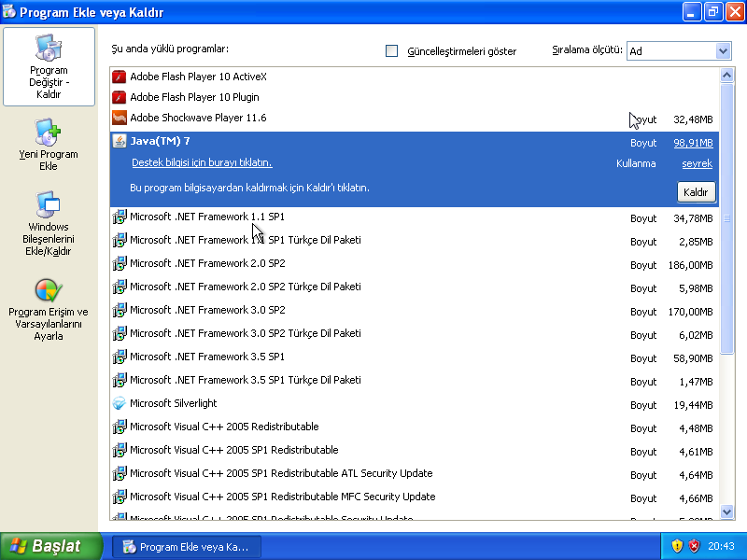Open Destek bilgisi için burayı tıklatın link
This screenshot has height=560, width=747.
tap(202, 162)
